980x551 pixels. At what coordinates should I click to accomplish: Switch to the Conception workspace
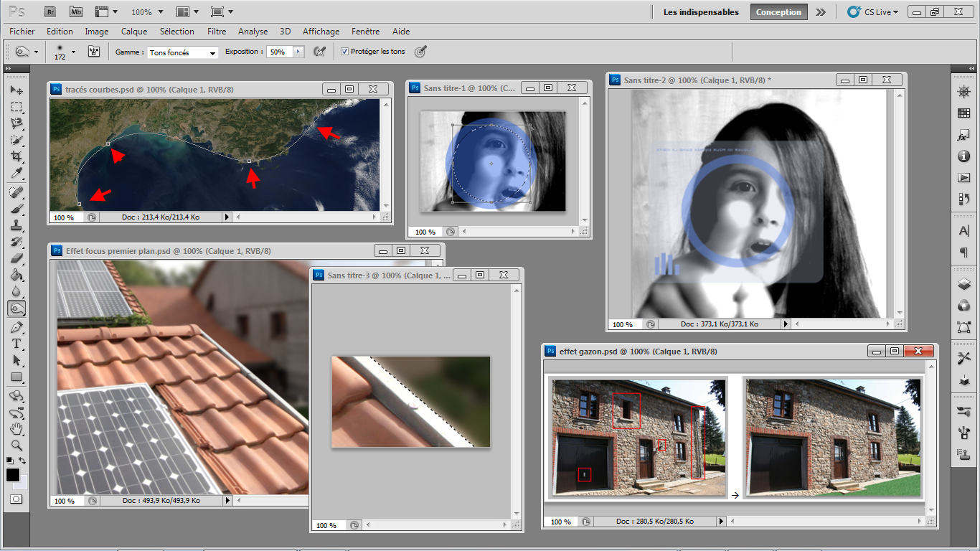coord(778,12)
